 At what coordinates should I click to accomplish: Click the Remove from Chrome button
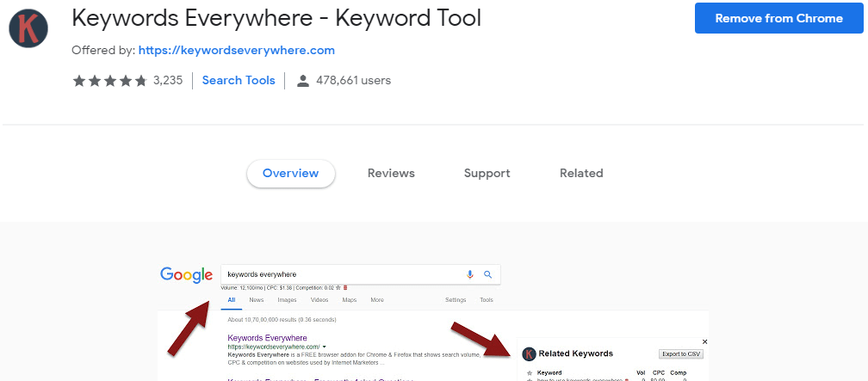[778, 18]
